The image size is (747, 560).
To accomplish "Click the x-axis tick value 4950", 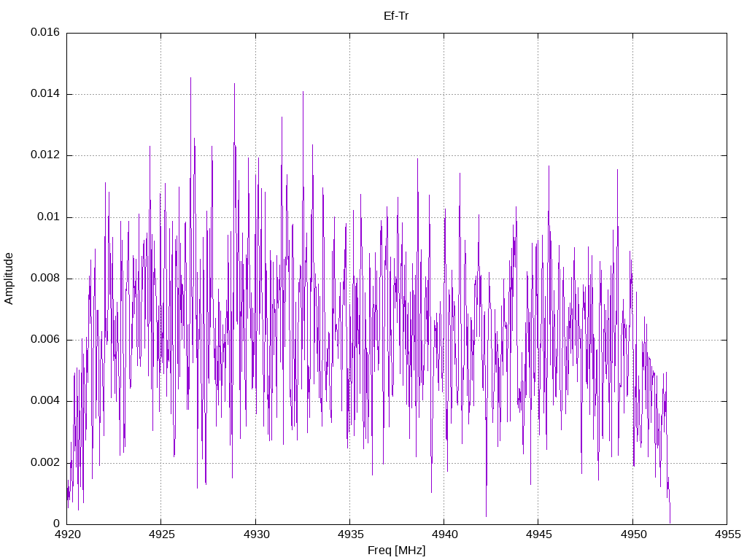I will [x=633, y=534].
